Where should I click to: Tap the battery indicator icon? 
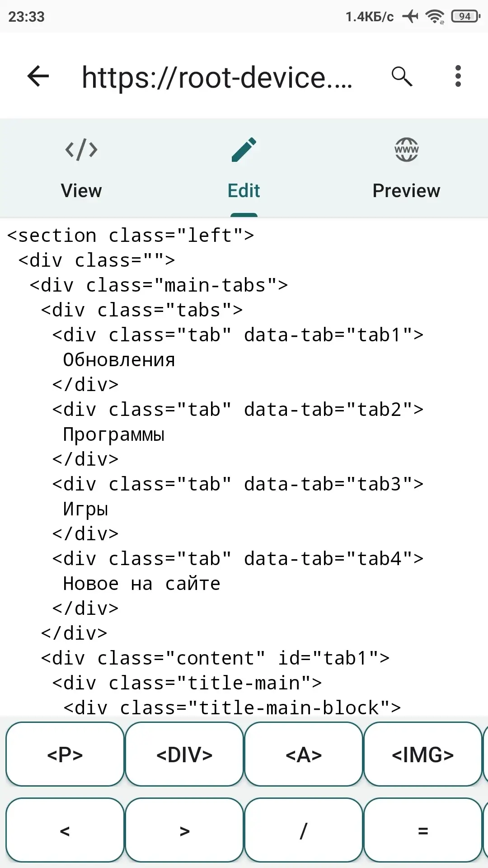(x=465, y=17)
